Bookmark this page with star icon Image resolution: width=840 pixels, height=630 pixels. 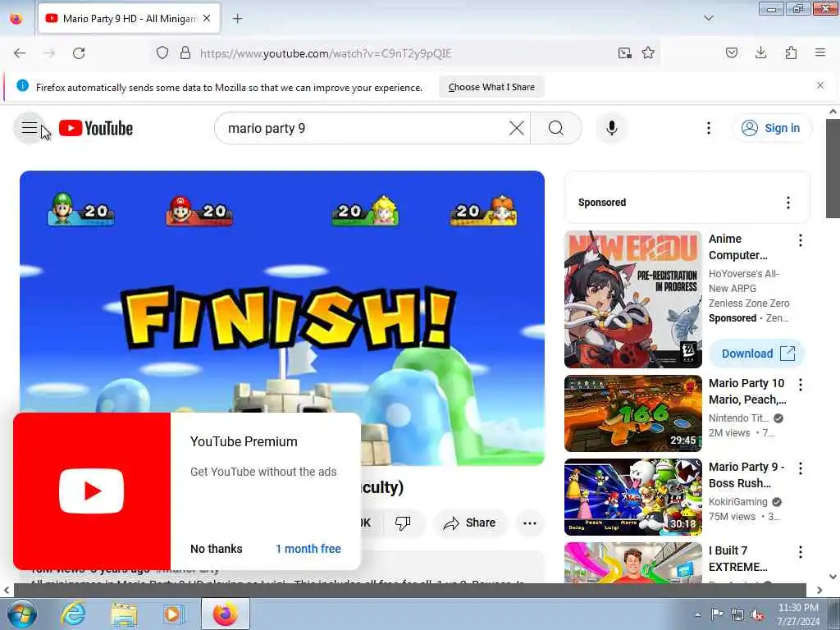648,52
